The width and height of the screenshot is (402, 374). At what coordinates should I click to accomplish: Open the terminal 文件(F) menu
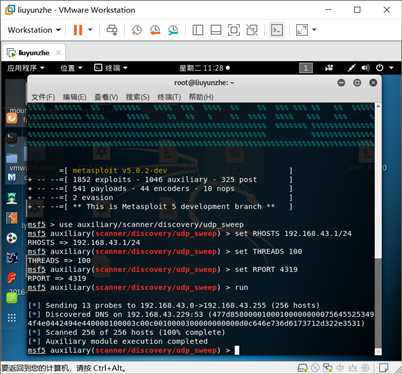click(x=43, y=97)
